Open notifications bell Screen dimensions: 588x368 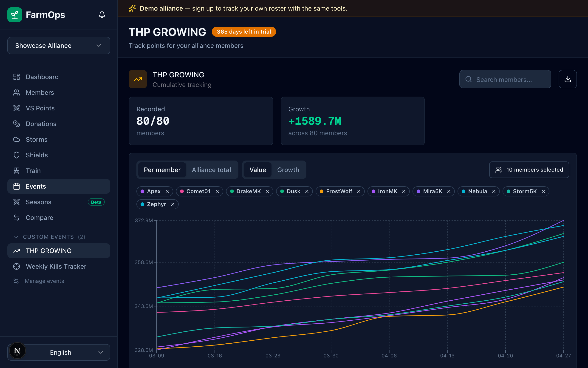pyautogui.click(x=102, y=14)
